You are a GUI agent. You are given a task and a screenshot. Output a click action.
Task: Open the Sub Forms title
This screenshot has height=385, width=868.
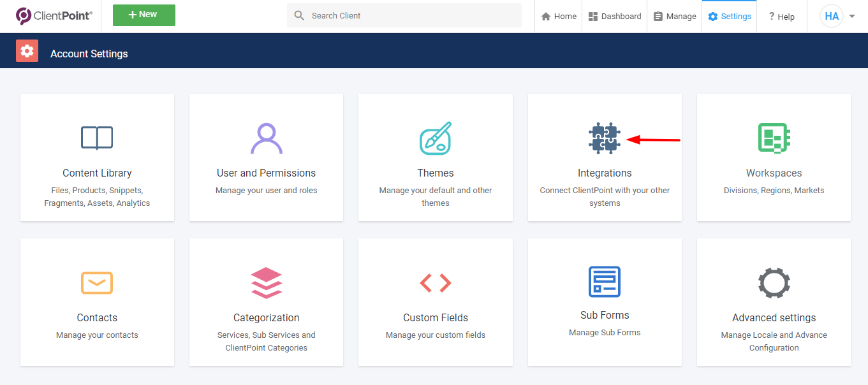click(605, 315)
